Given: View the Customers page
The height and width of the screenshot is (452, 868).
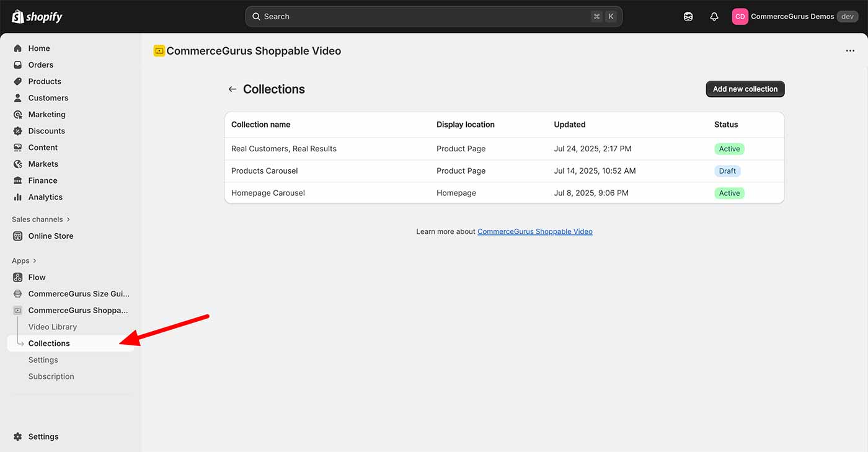Looking at the screenshot, I should (47, 97).
